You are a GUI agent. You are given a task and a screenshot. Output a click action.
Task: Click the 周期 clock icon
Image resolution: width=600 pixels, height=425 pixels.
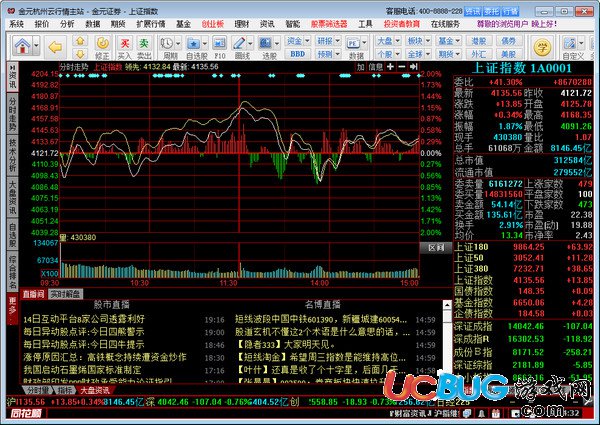(x=166, y=43)
